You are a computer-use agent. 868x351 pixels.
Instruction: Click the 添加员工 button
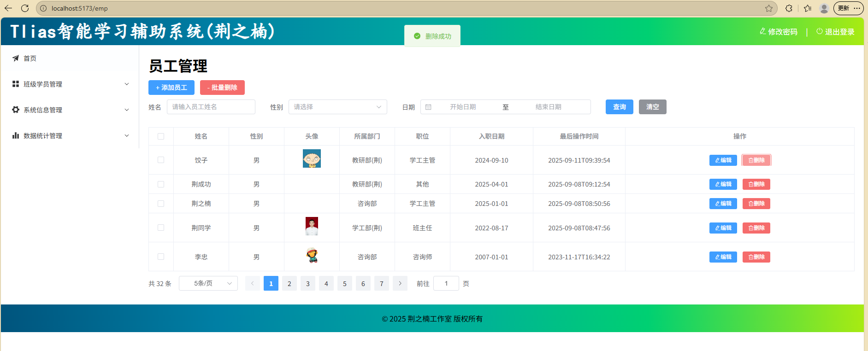(x=171, y=88)
